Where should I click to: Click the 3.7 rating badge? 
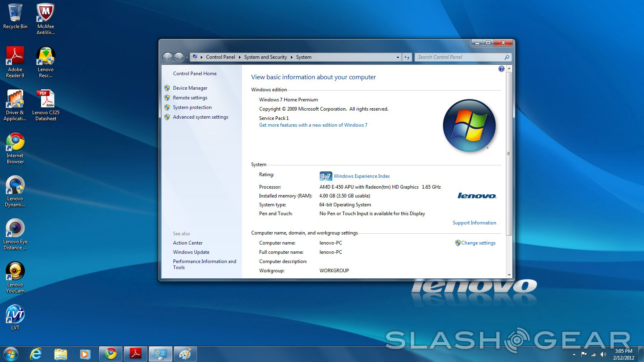[326, 176]
